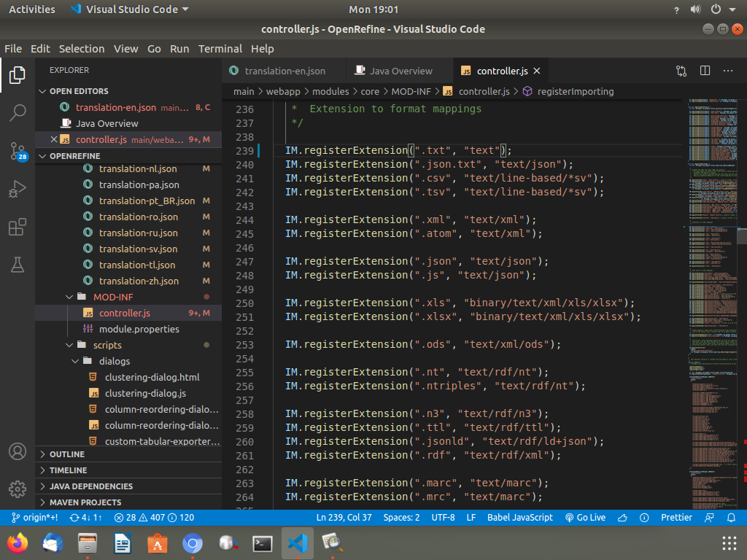Open the editor More Actions menu
Viewport: 747px width, 560px height.
[728, 71]
